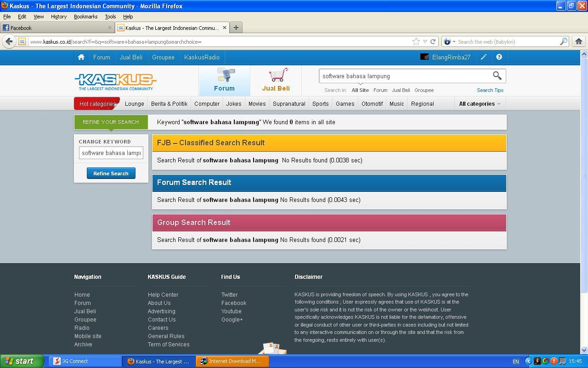Image resolution: width=588 pixels, height=368 pixels.
Task: Click the red alert icon in the system tray
Action: [554, 361]
